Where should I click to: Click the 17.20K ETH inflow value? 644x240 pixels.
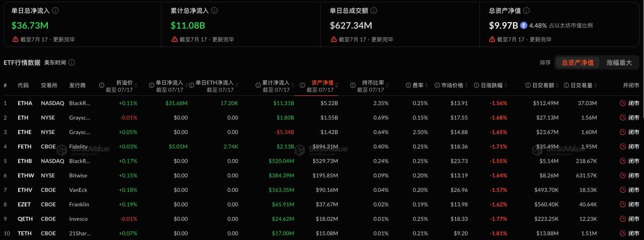[229, 103]
